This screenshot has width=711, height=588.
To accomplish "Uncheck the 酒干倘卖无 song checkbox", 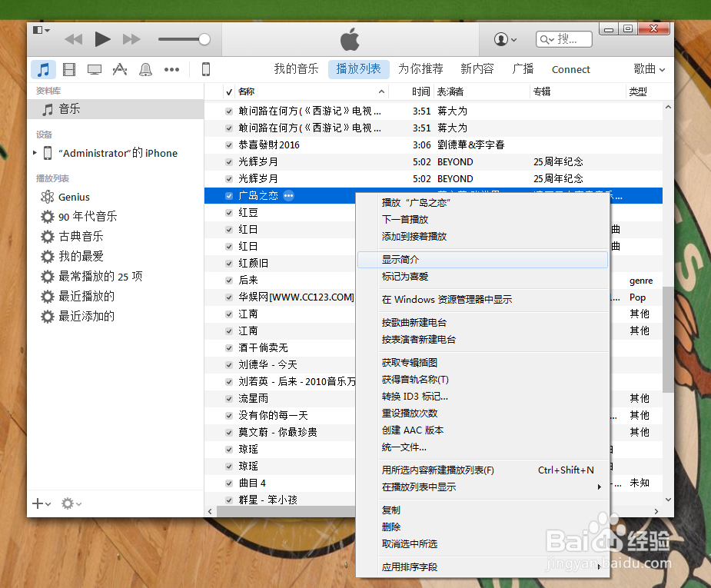I will 229,347.
